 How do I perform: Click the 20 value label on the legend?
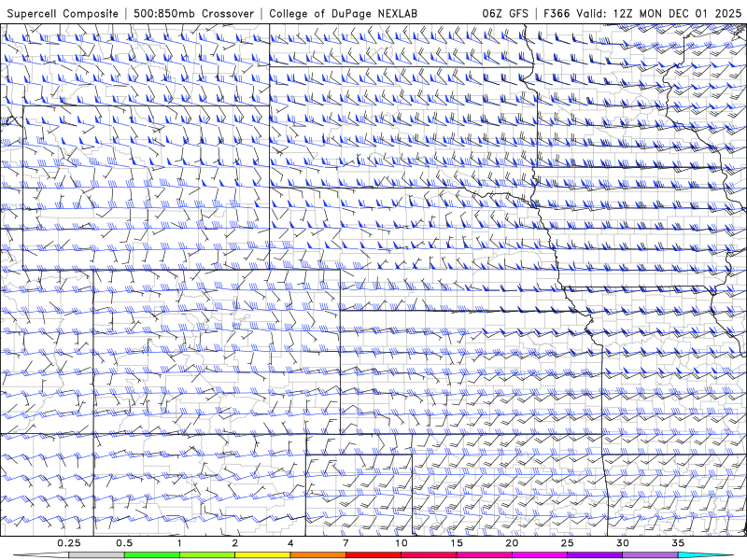pyautogui.click(x=512, y=543)
